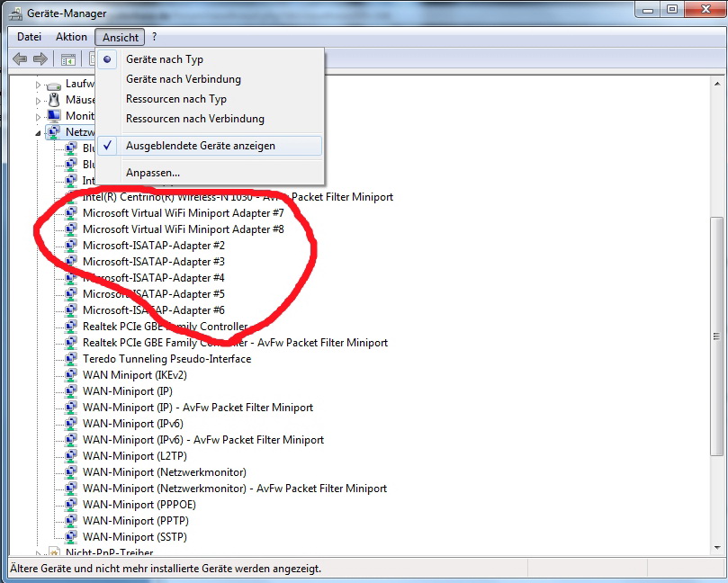Expand the Nicht-PnP-Treiber node
Image resolution: width=728 pixels, height=583 pixels.
click(x=39, y=553)
